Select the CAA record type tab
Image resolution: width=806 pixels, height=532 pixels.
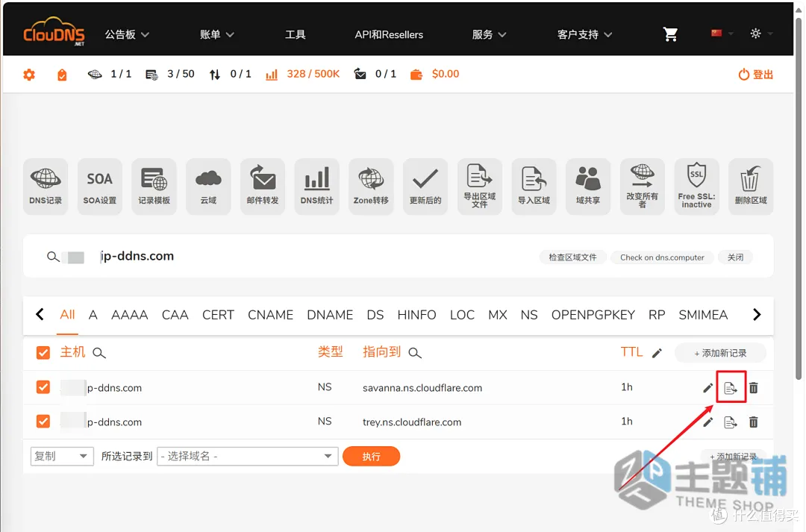click(x=175, y=315)
